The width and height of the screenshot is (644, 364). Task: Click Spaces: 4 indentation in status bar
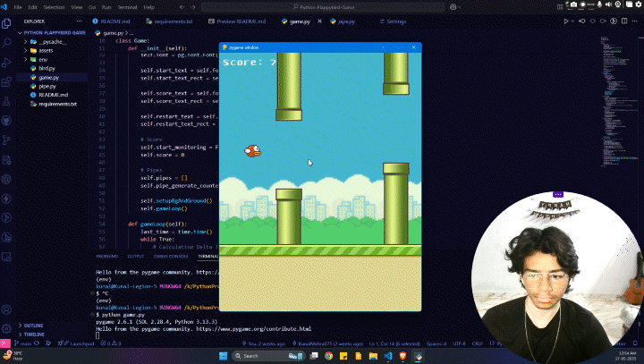436,343
